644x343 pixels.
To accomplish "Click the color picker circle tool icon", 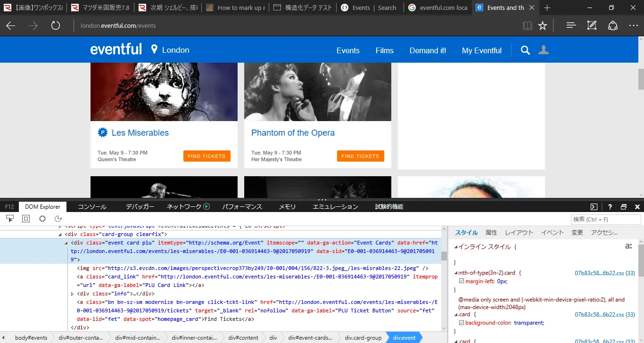I will pyautogui.click(x=42, y=219).
